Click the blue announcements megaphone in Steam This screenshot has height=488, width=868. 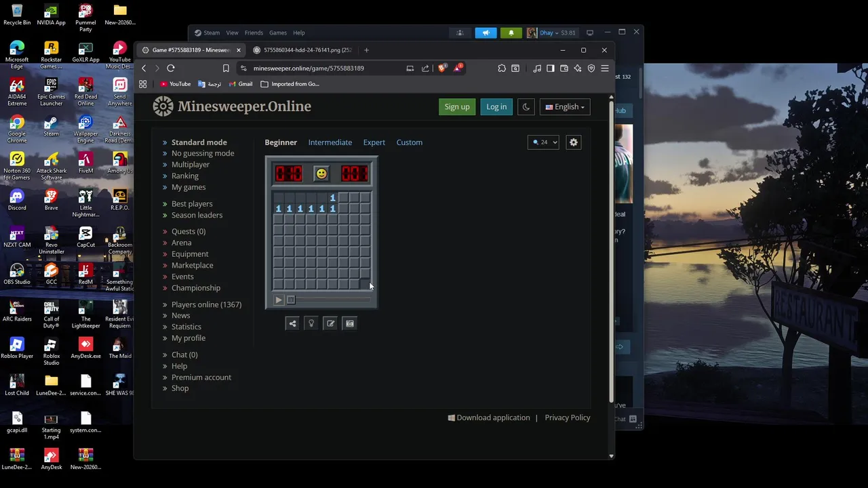click(x=486, y=33)
